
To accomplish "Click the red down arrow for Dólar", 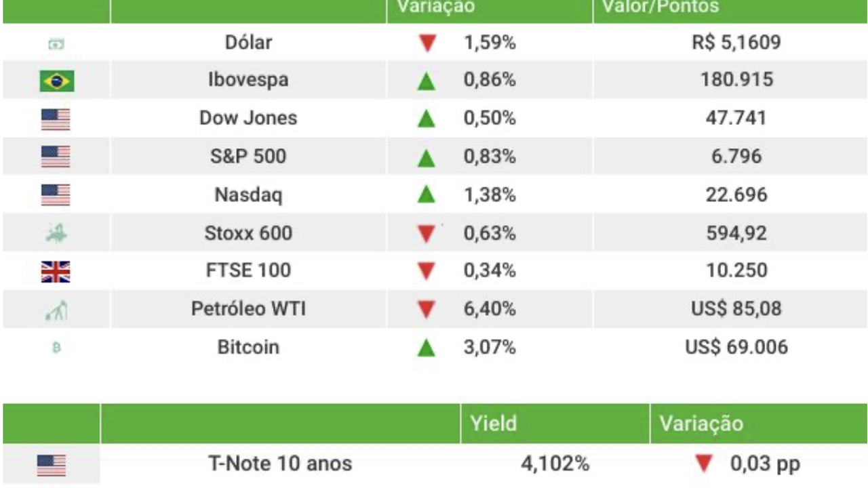I will (427, 44).
